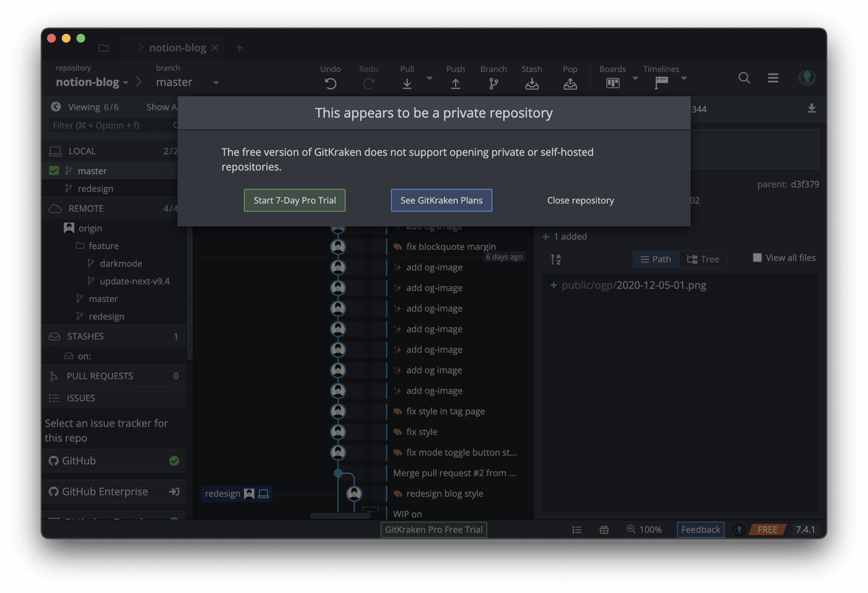Click See GitKraken Plans button
Viewport: 868px width, 593px height.
click(x=441, y=200)
